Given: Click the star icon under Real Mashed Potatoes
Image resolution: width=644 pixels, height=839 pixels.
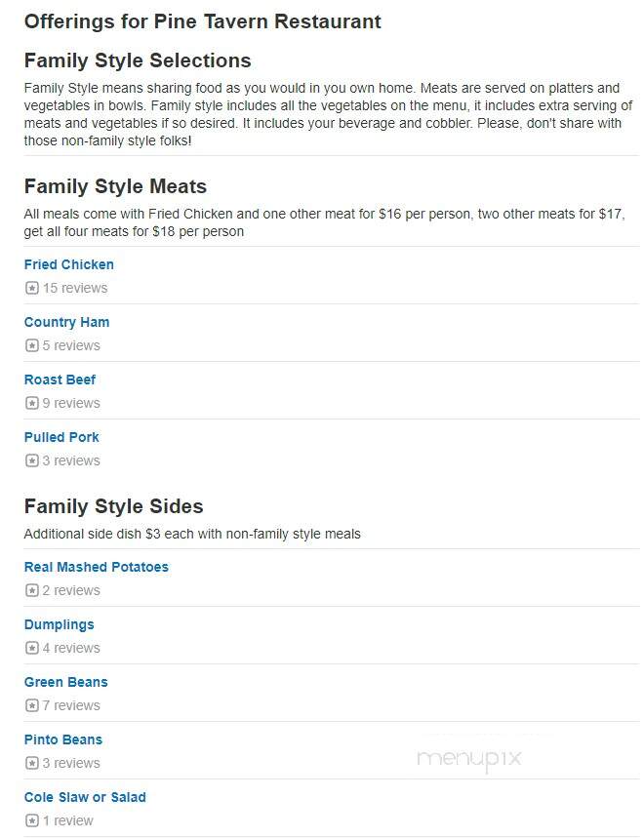Looking at the screenshot, I should coord(32,591).
